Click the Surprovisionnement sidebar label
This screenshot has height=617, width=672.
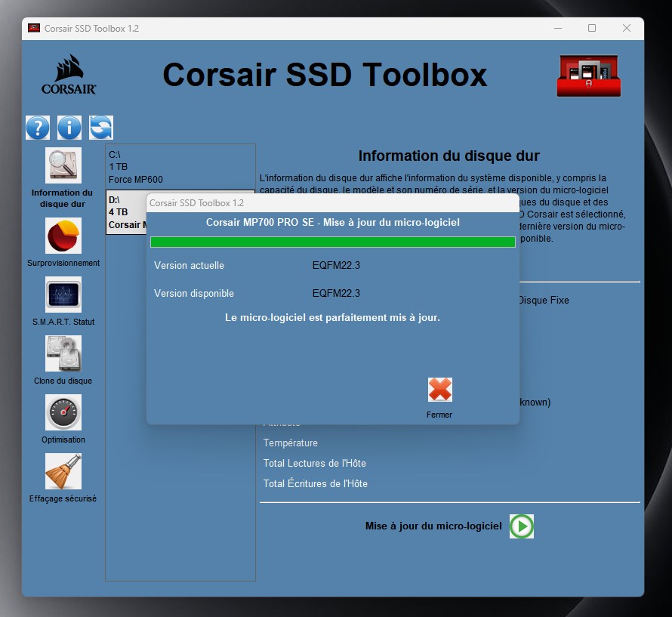coord(63,263)
